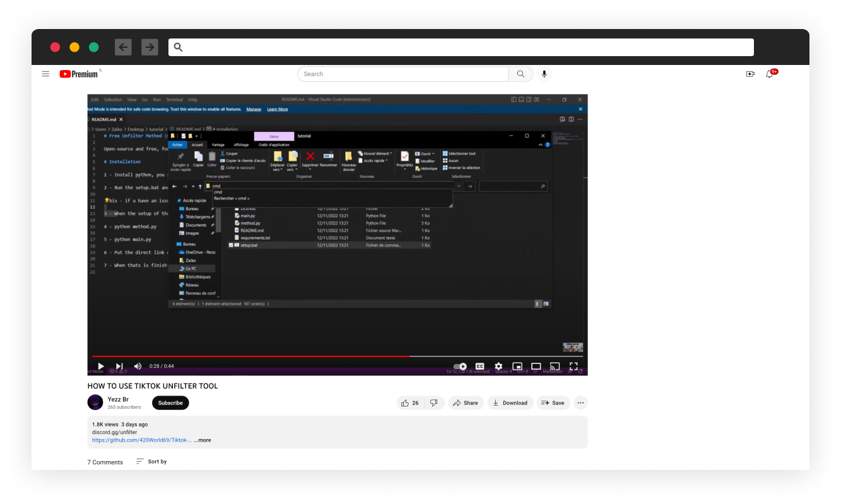Click the YouTube search input field
This screenshot has width=841, height=504.
tap(403, 74)
